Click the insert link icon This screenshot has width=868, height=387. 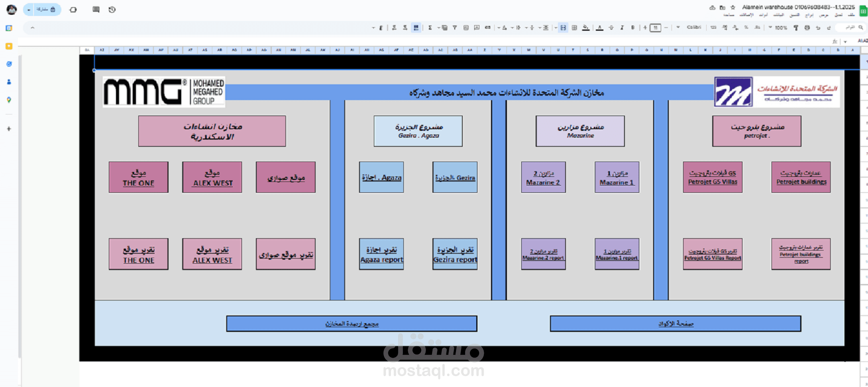[x=488, y=28]
